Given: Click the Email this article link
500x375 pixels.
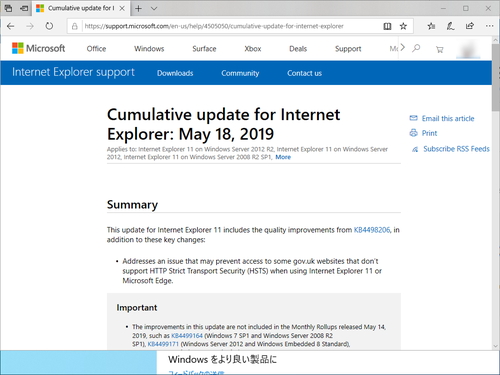Looking at the screenshot, I should (x=448, y=118).
